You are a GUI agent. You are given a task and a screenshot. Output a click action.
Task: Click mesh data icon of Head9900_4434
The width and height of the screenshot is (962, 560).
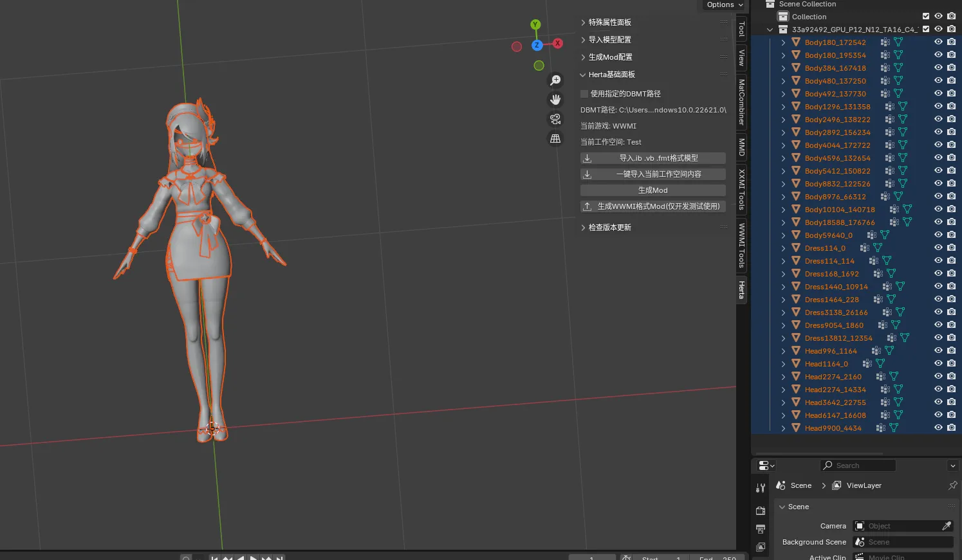[x=894, y=428]
